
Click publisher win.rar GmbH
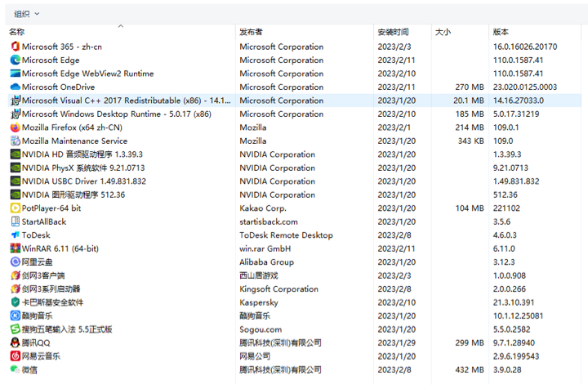pyautogui.click(x=265, y=248)
